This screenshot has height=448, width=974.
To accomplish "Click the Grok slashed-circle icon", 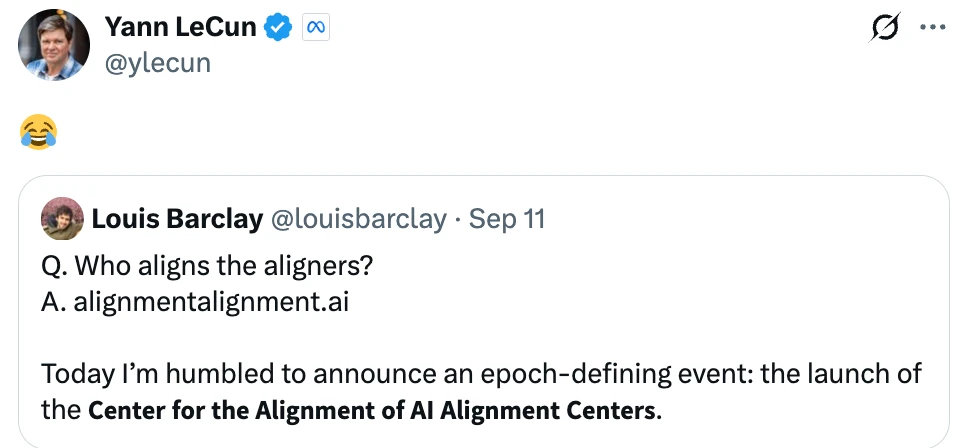I will [x=882, y=30].
